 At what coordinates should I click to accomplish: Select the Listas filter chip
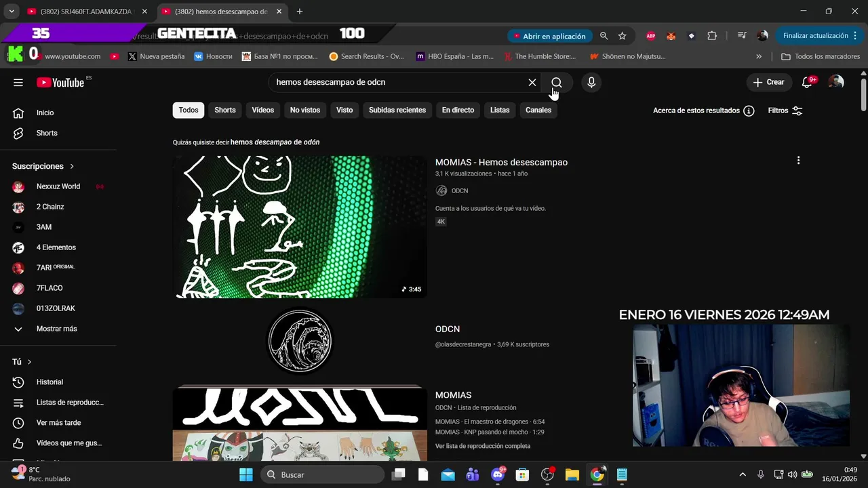500,110
